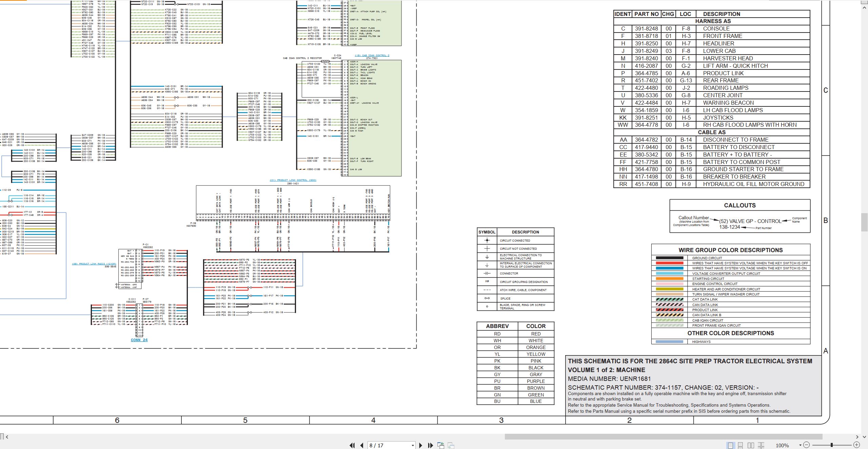This screenshot has width=868, height=449.
Task: Open the (38) PRODUCT LINK RADIO link
Action: [x=94, y=264]
